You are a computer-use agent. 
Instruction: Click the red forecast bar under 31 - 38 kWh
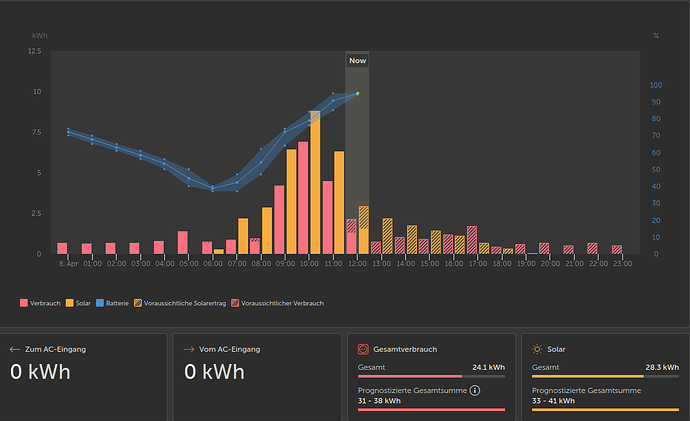tap(431, 410)
